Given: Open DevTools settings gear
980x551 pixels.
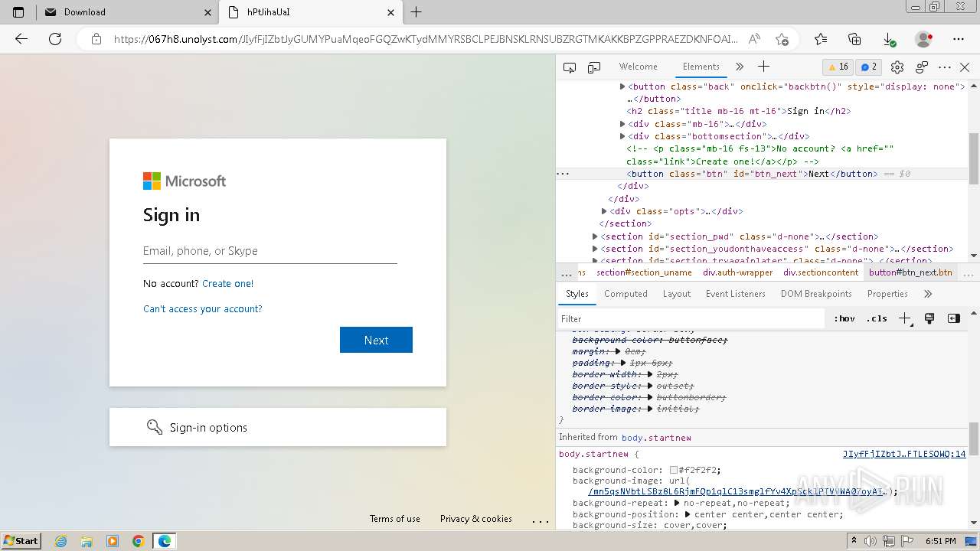Looking at the screenshot, I should click(898, 67).
